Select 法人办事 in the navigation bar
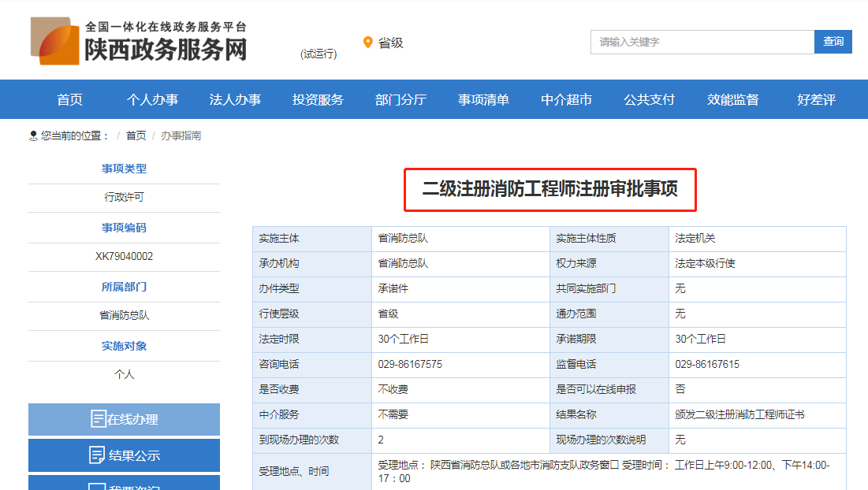868x490 pixels. point(235,99)
